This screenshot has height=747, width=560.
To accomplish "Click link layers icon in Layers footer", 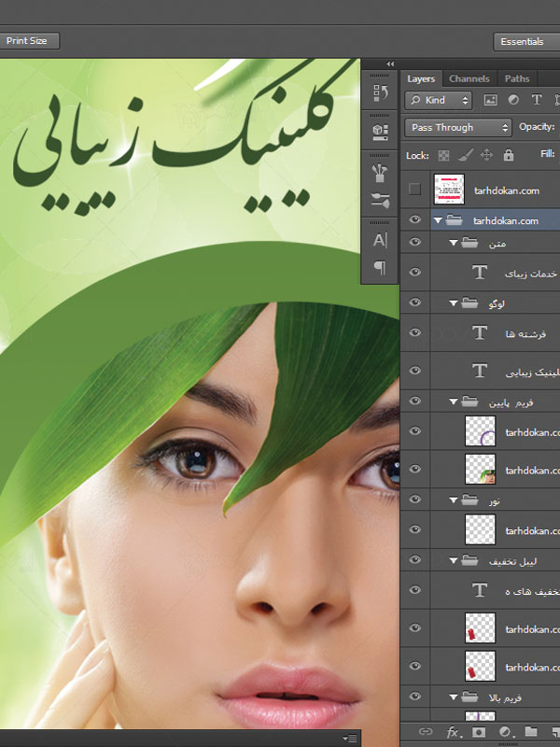I will point(426,731).
